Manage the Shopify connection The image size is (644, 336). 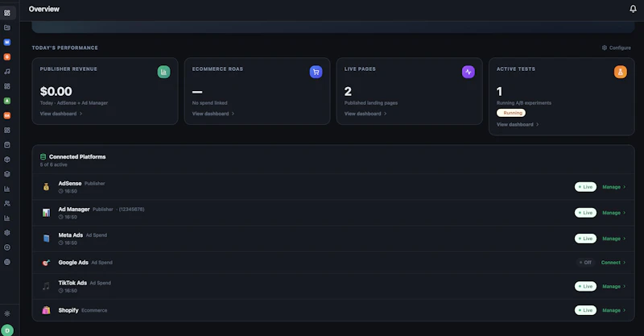[614, 310]
